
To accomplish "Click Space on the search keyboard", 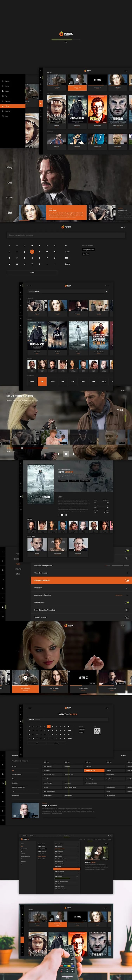I will (x=67, y=264).
